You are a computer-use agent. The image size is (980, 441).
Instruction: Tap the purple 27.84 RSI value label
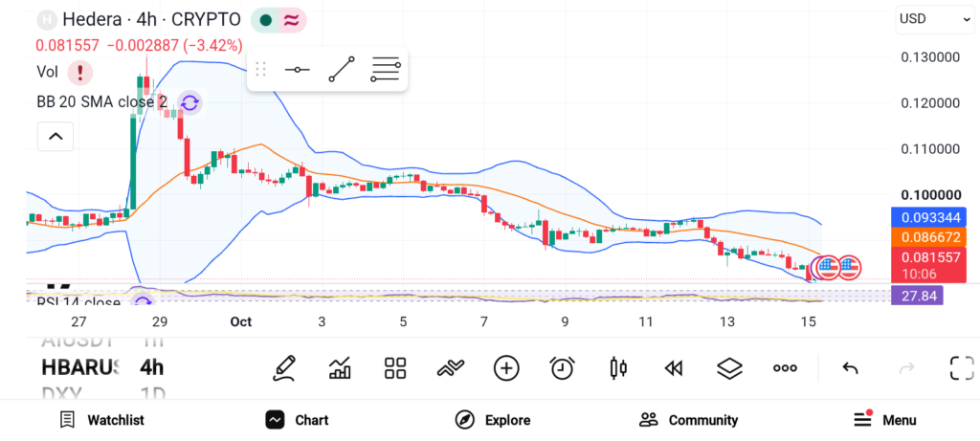pyautogui.click(x=917, y=296)
